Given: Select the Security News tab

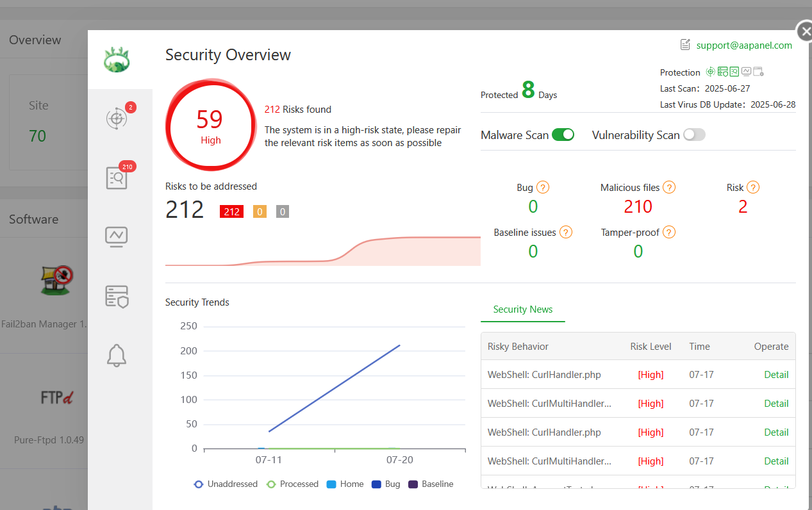Looking at the screenshot, I should 522,309.
